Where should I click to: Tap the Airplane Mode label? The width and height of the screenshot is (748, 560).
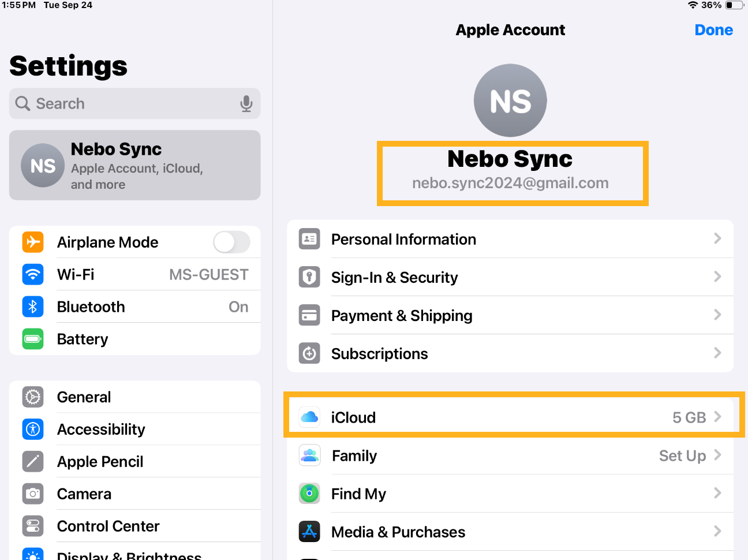107,242
